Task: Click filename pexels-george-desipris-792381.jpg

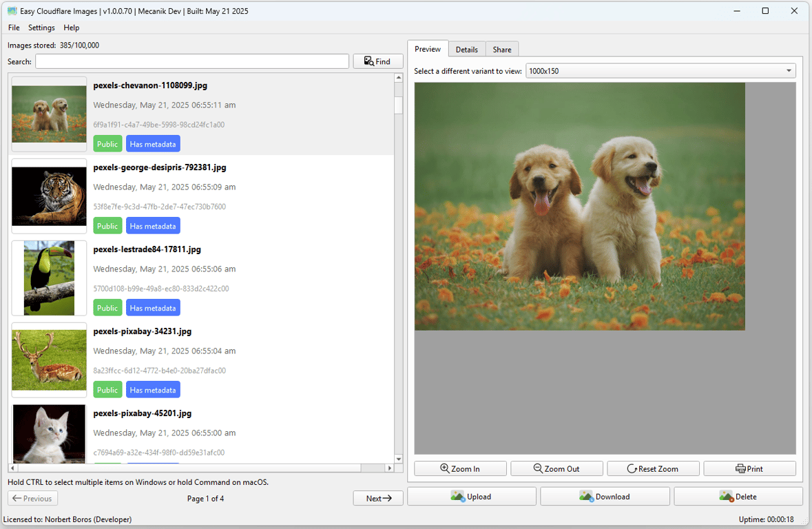Action: click(x=160, y=167)
